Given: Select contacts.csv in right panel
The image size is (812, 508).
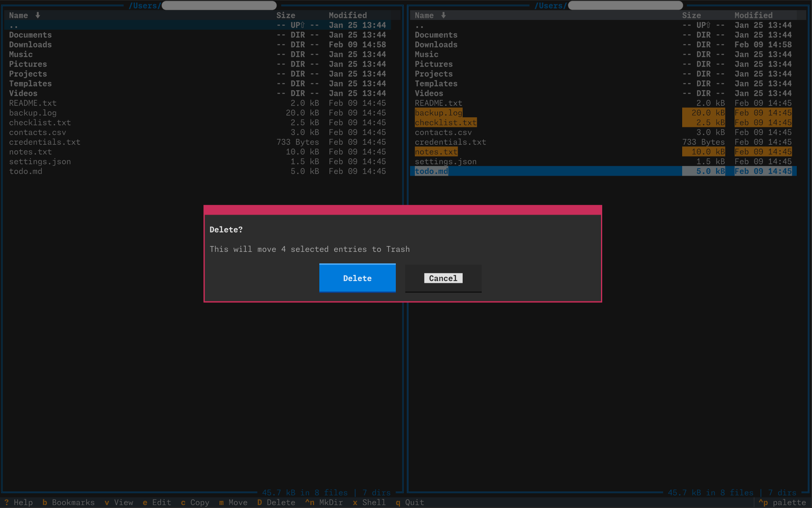Looking at the screenshot, I should pos(603,132).
